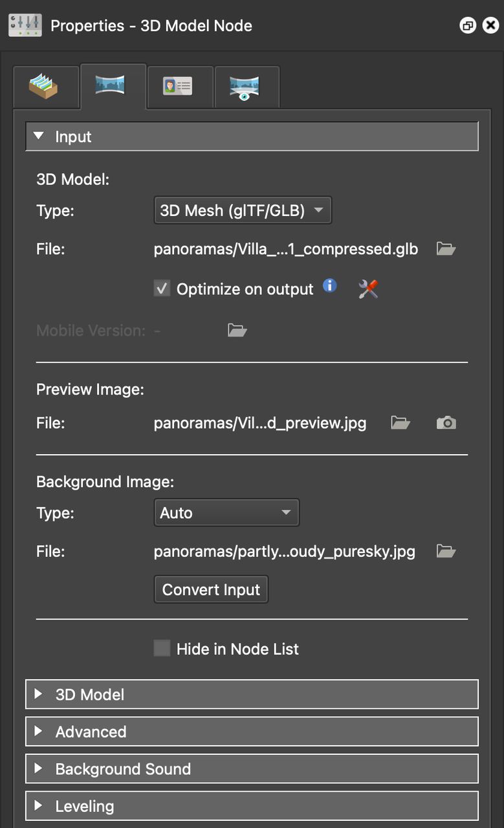The image size is (504, 828).
Task: Expand the 3D Model section
Action: point(252,694)
